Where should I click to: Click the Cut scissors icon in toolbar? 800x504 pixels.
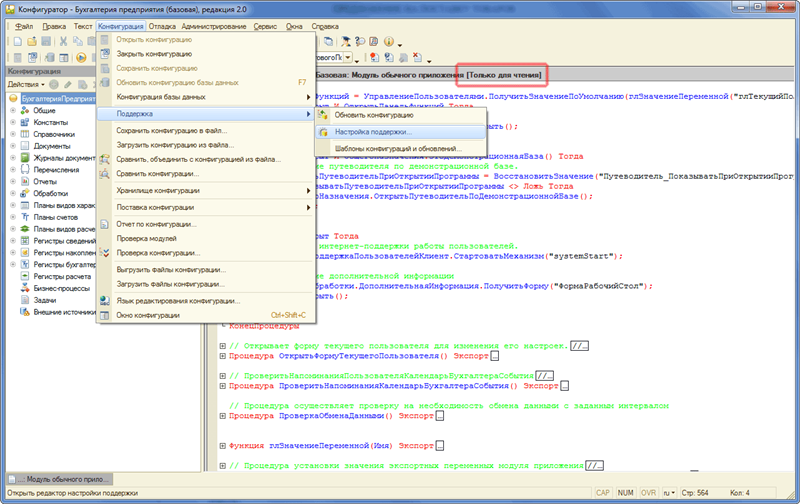coord(63,42)
